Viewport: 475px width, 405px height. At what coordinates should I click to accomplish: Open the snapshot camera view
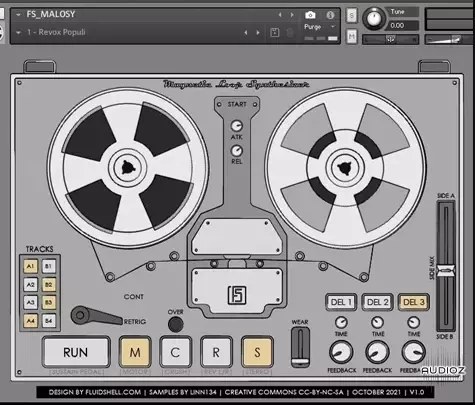point(310,15)
